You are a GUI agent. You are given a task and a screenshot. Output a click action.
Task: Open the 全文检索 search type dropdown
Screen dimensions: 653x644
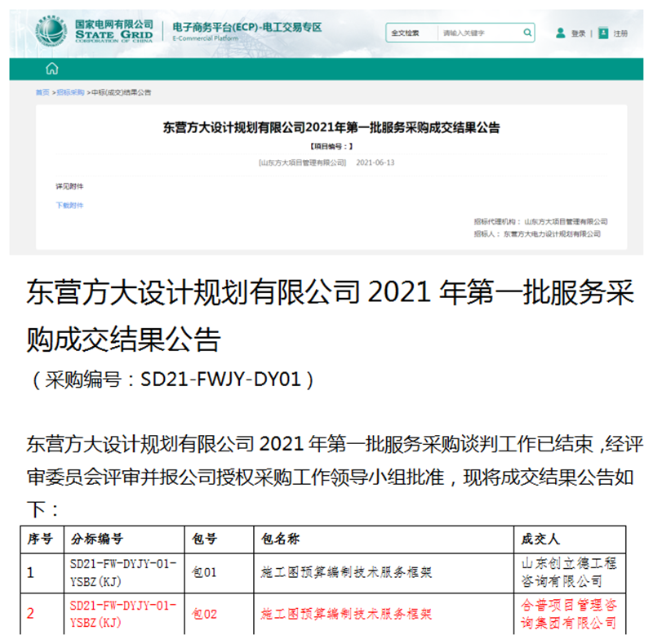click(411, 33)
